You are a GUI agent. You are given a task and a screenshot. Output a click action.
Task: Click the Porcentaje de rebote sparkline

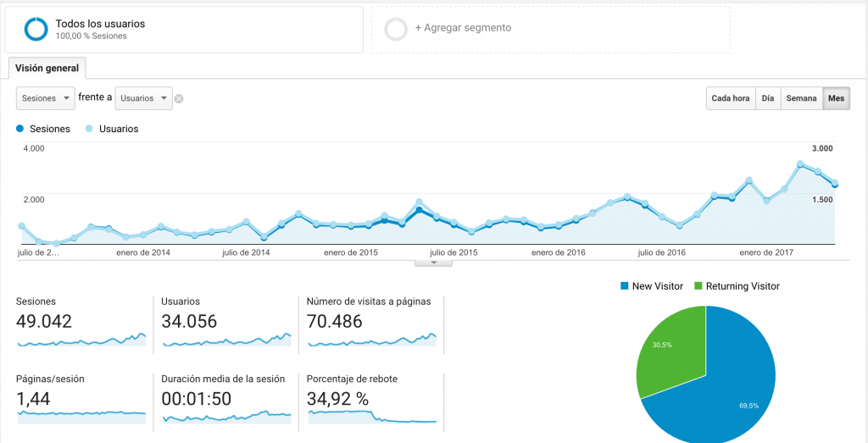pos(373,416)
